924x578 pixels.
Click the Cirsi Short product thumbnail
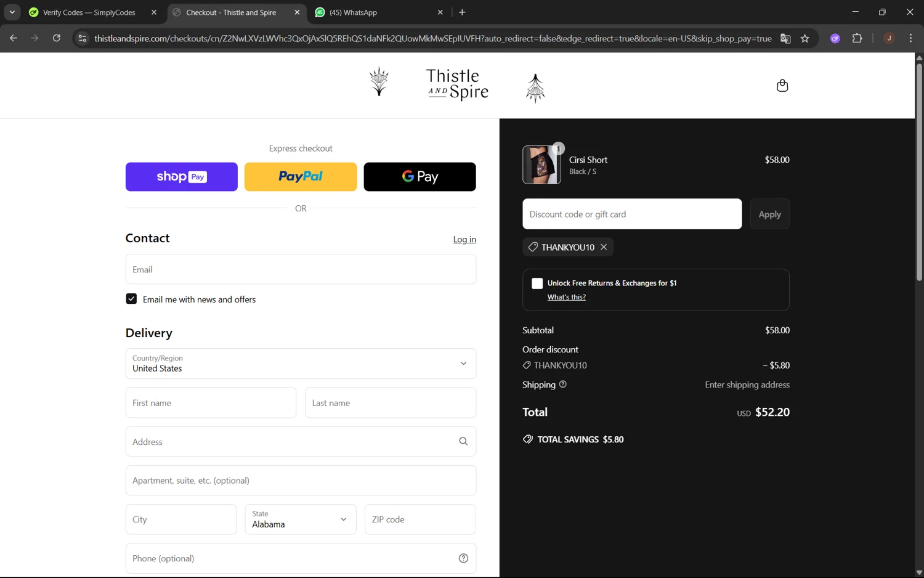pyautogui.click(x=541, y=165)
